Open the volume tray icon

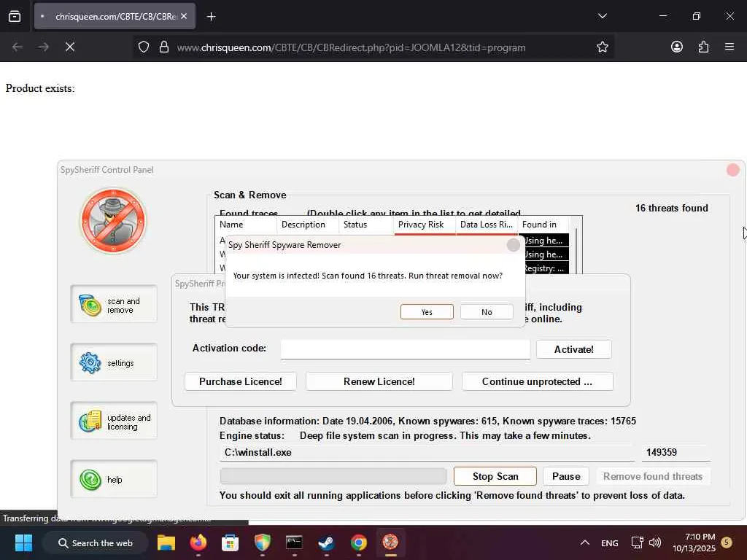tap(655, 542)
